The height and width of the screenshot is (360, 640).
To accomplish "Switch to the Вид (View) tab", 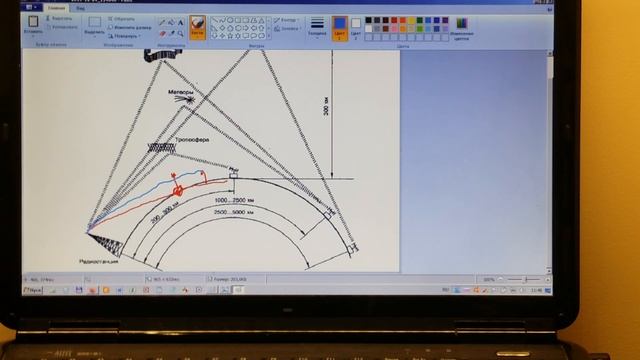I will 80,8.
